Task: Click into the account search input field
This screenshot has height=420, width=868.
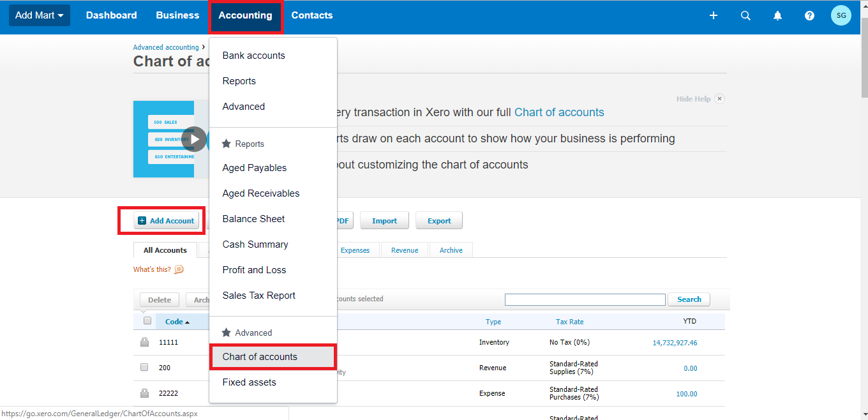Action: [x=585, y=299]
